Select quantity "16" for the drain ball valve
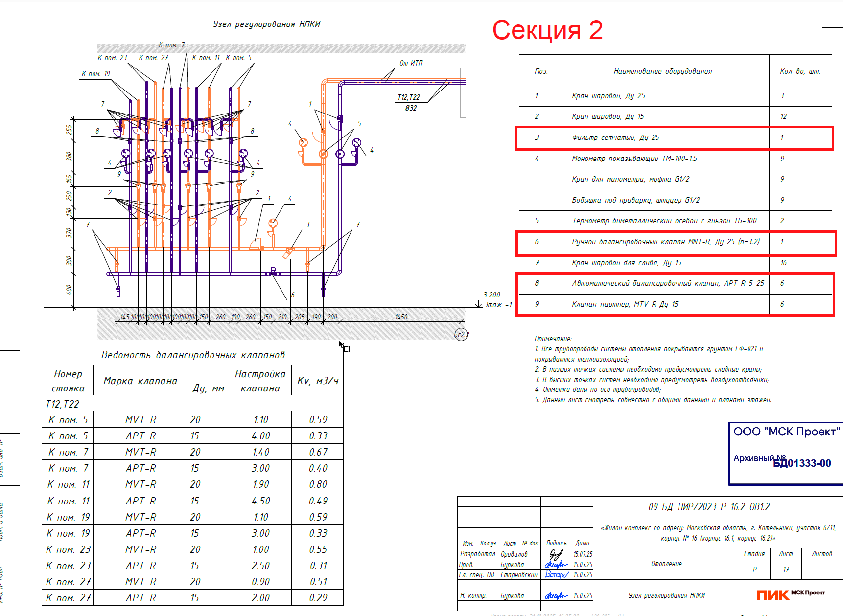Image resolution: width=843 pixels, height=616 pixels. point(784,263)
